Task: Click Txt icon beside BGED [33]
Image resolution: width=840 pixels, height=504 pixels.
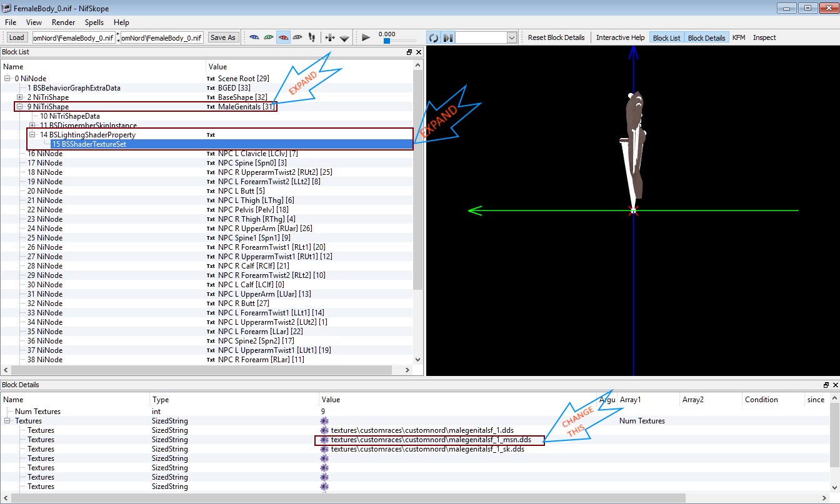Action: tap(211, 88)
